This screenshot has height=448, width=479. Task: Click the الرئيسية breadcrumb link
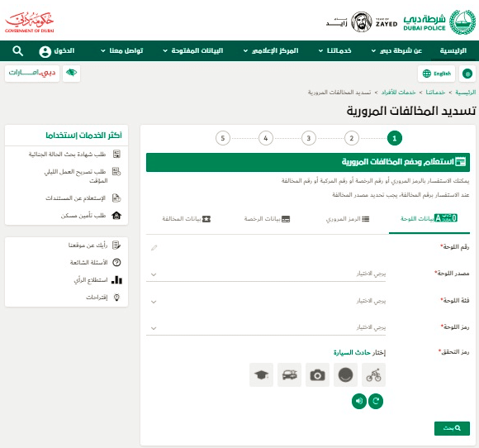coord(466,92)
